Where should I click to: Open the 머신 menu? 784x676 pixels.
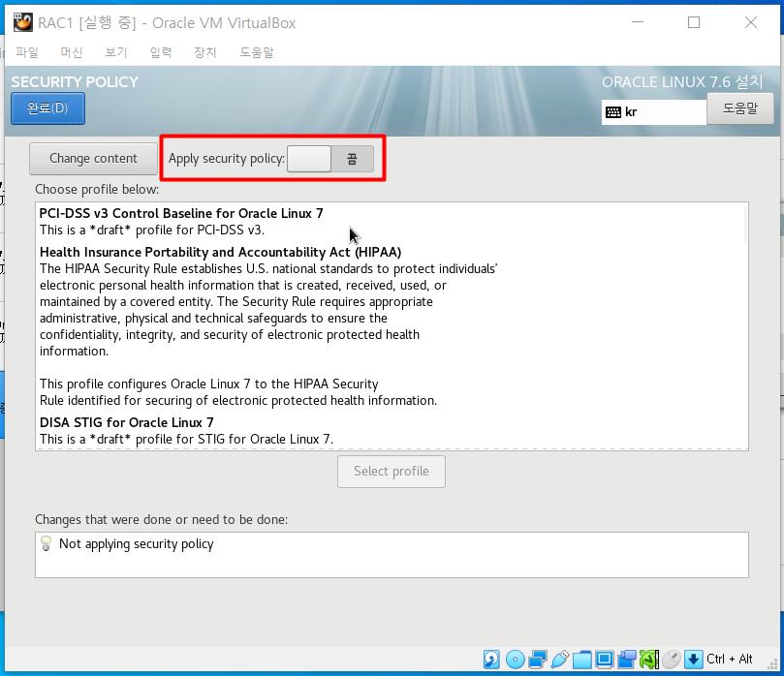pos(72,52)
